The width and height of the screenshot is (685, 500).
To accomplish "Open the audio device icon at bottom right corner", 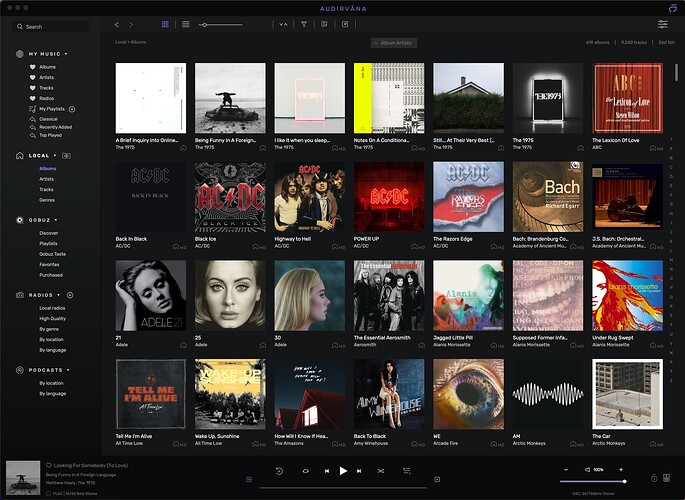I will click(667, 478).
